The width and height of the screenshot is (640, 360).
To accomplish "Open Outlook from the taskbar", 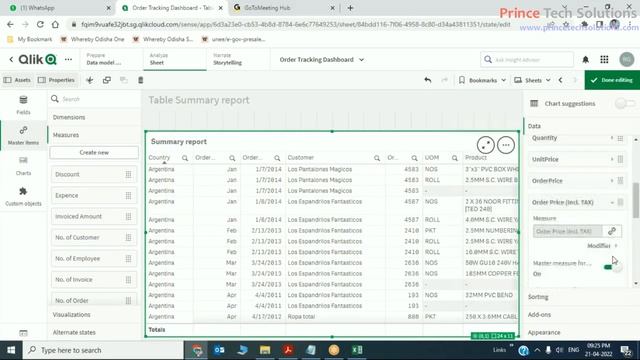I will coord(219,350).
